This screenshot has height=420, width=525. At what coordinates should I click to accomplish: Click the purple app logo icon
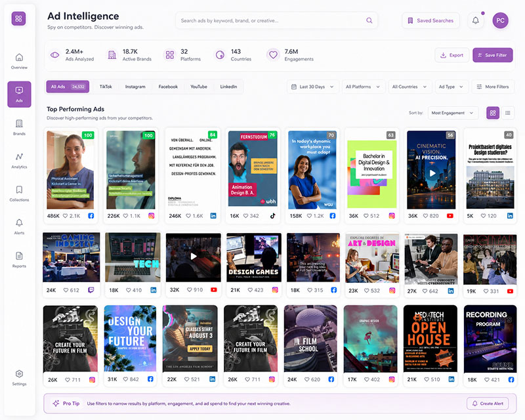click(18, 18)
